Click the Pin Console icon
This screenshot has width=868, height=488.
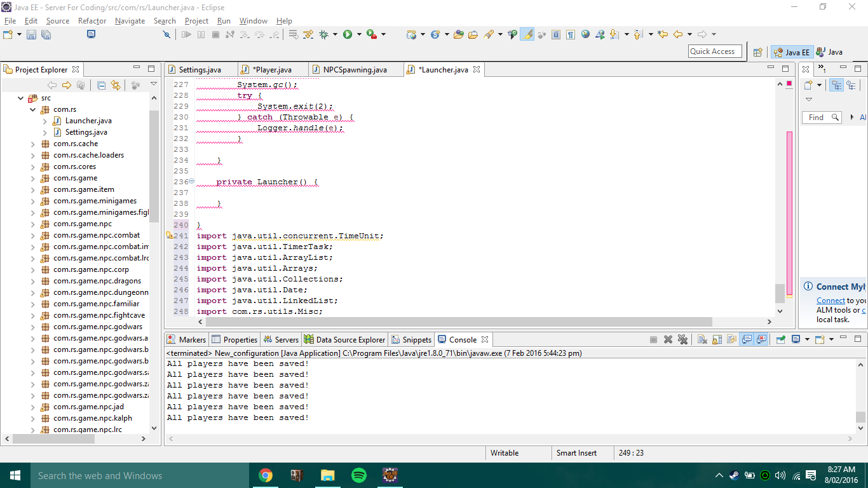tap(781, 340)
